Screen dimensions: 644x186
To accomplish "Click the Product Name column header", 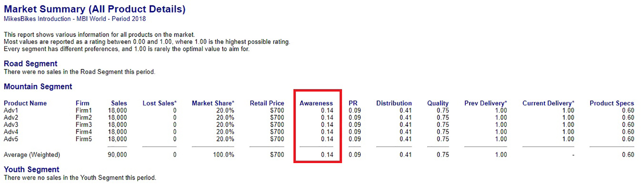I will pyautogui.click(x=25, y=103).
